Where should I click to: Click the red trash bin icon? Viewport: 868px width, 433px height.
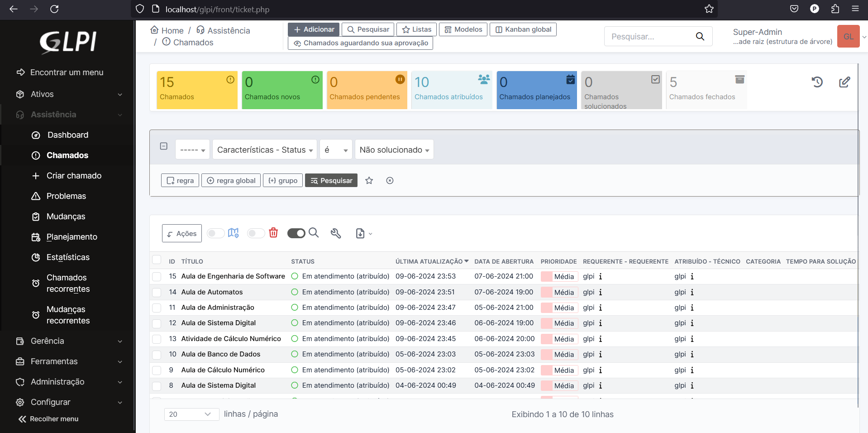(x=273, y=233)
